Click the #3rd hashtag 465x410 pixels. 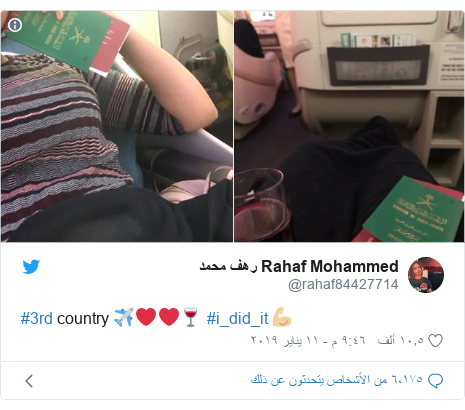pyautogui.click(x=37, y=318)
